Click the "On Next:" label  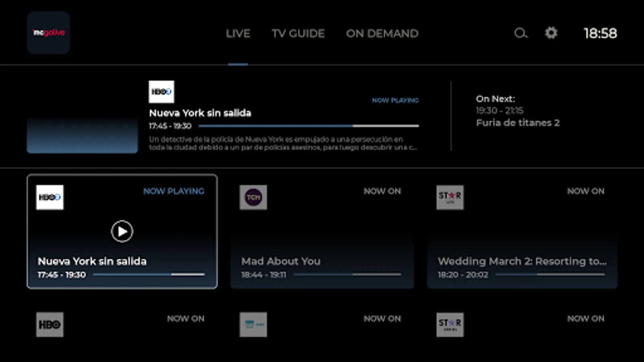pos(495,99)
